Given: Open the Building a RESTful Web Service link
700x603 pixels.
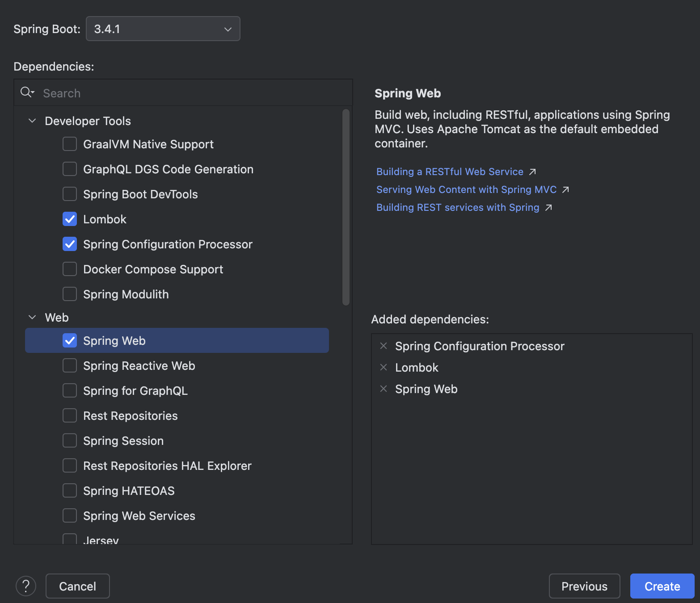Looking at the screenshot, I should coord(450,172).
